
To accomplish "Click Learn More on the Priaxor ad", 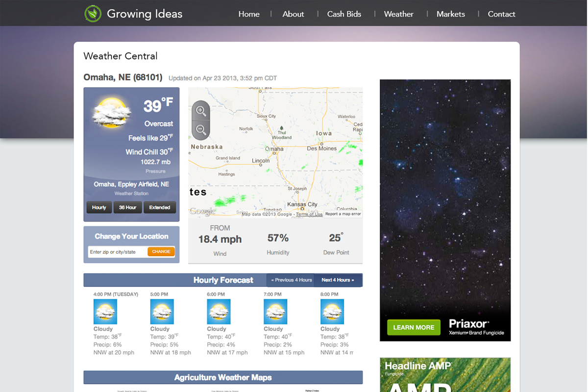I will pyautogui.click(x=414, y=327).
